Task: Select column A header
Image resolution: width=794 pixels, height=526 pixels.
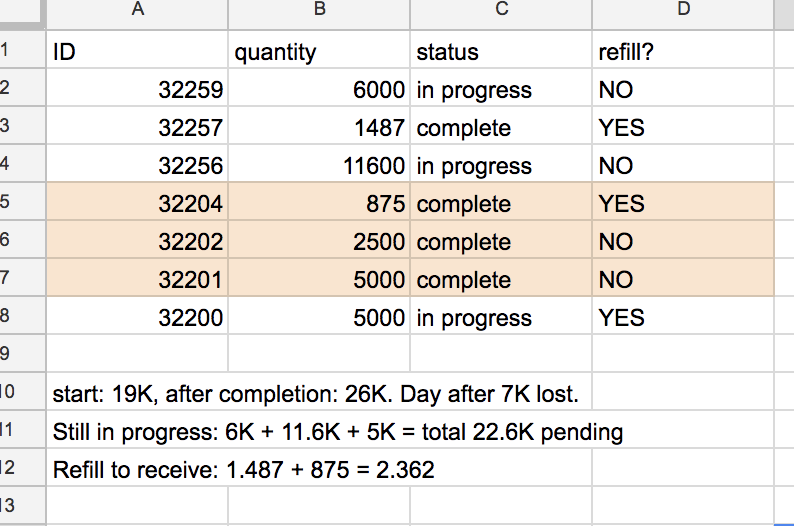Action: [x=137, y=14]
